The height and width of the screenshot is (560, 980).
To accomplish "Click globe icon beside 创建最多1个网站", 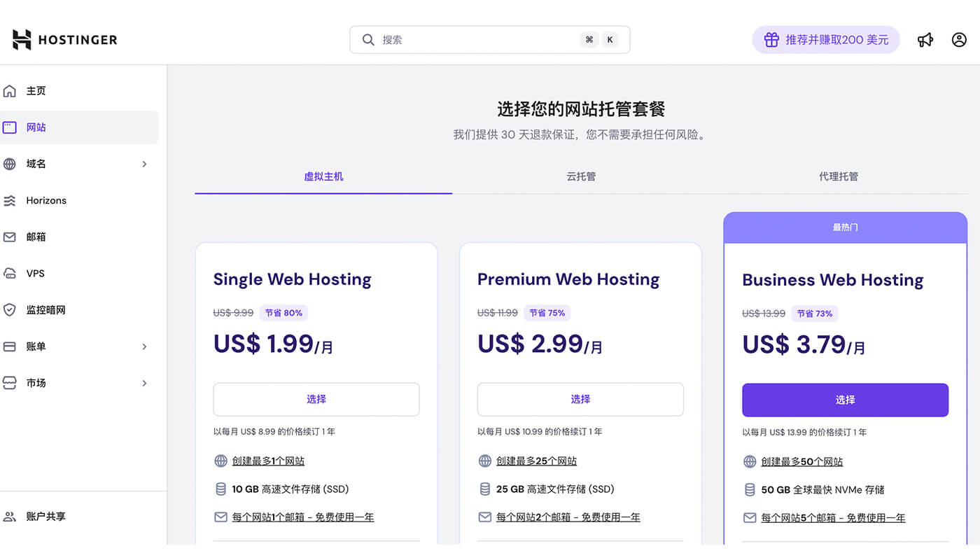I will click(220, 461).
